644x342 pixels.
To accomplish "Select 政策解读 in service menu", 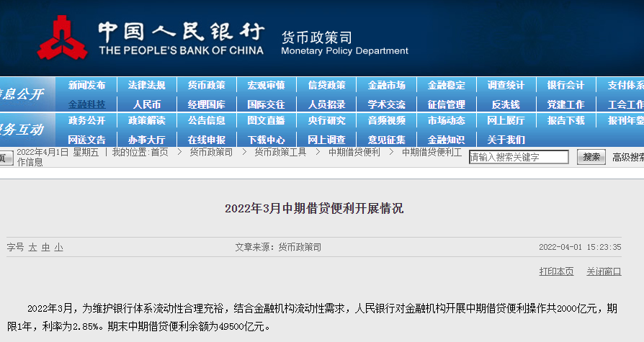I will click(147, 120).
